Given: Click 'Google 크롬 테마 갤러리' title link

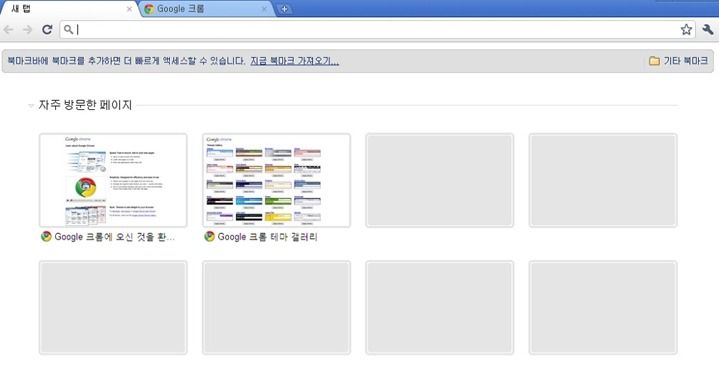Looking at the screenshot, I should 267,237.
